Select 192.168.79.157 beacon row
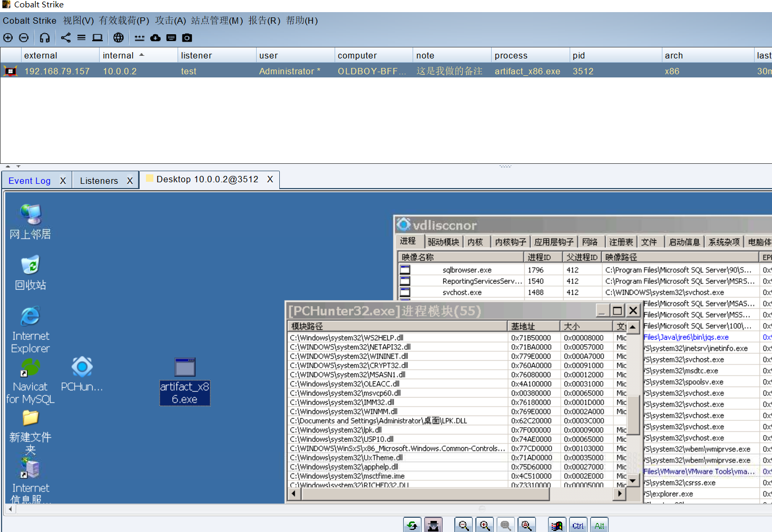 point(386,71)
